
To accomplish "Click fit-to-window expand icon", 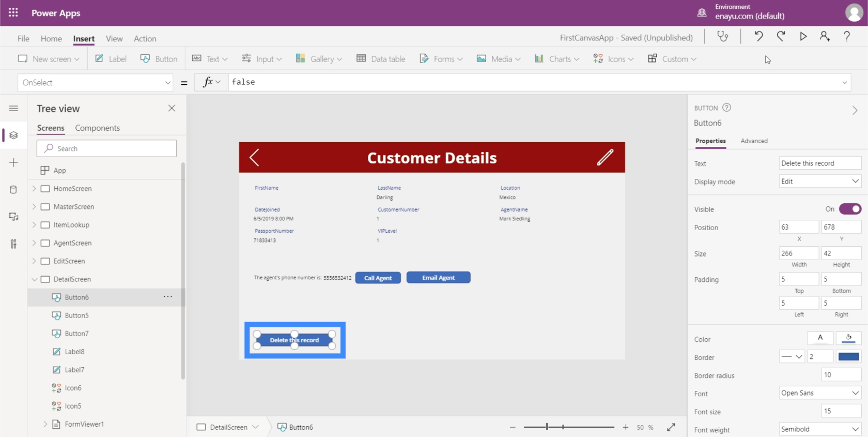I will pyautogui.click(x=671, y=427).
